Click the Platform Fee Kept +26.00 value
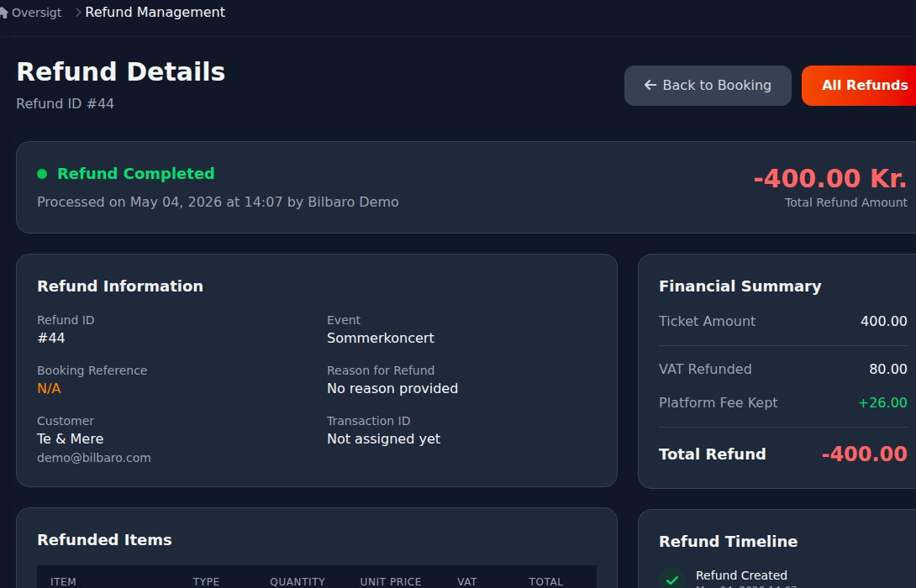Image resolution: width=916 pixels, height=588 pixels. (x=882, y=403)
